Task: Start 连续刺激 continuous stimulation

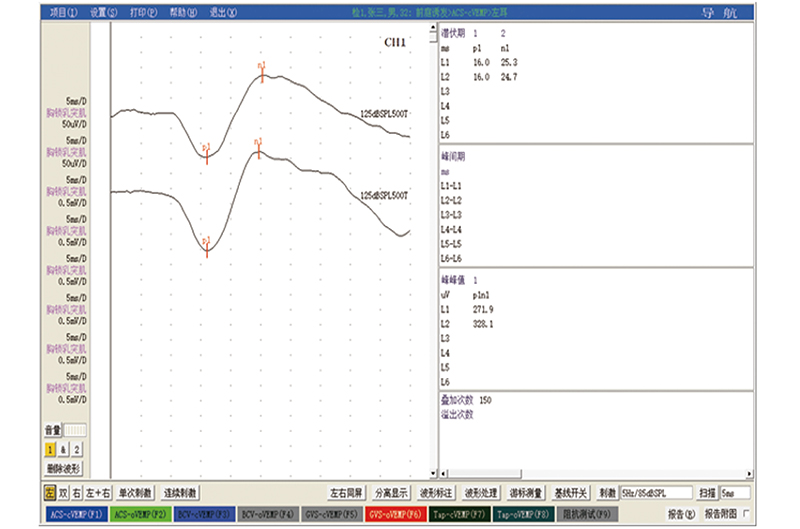Action: pyautogui.click(x=181, y=493)
